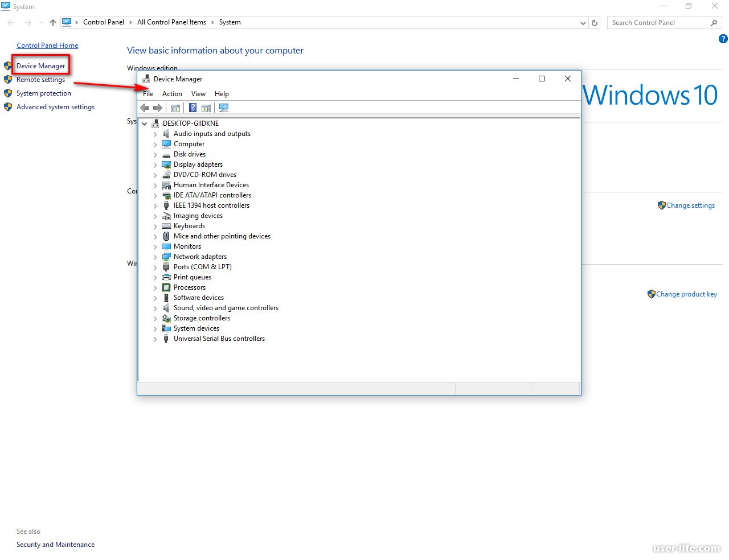729x560 pixels.
Task: Click the Audio inputs and outputs speaker icon
Action: (166, 134)
